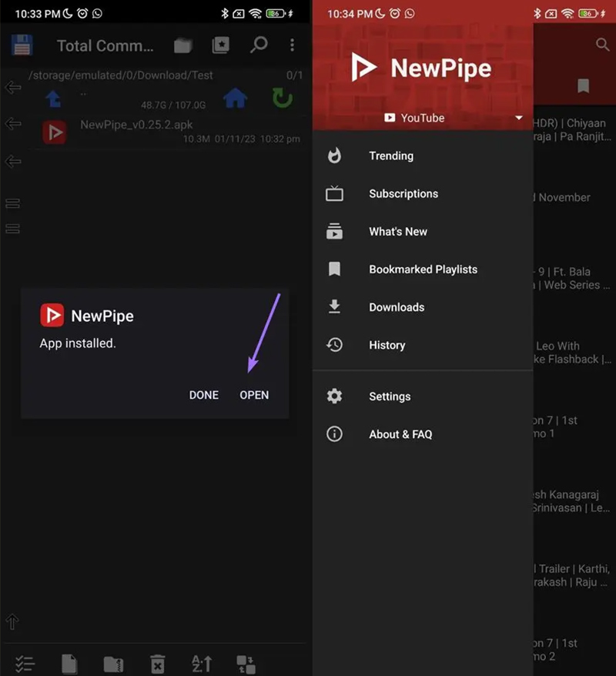Tap the A-Z sort icon in bottom toolbar
The image size is (616, 676).
pyautogui.click(x=202, y=664)
